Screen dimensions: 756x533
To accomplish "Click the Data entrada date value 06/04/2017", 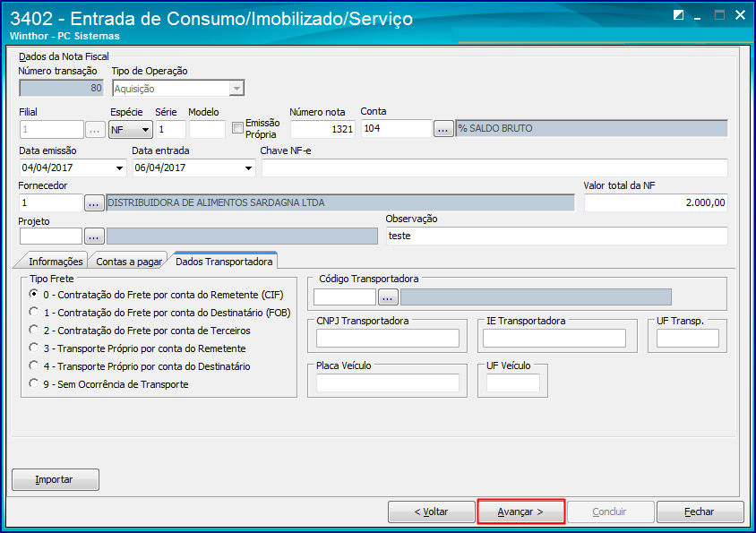I will 160,168.
